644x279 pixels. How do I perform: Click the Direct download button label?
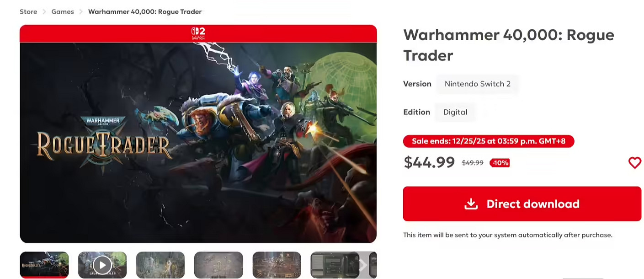(x=533, y=204)
